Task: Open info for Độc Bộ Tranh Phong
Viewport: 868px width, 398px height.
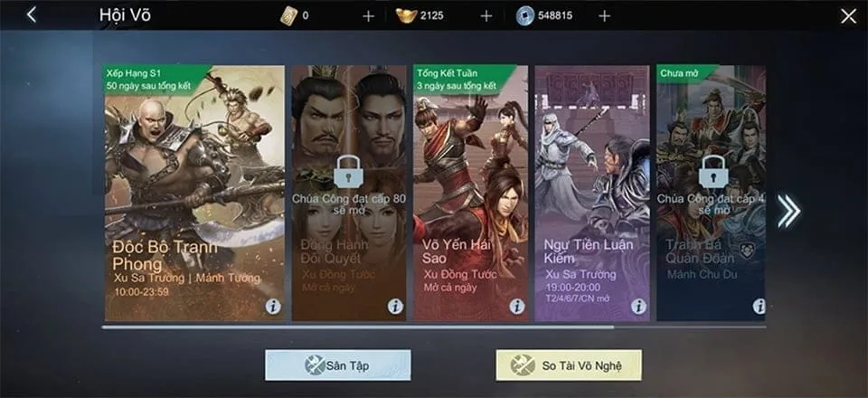Action: [273, 306]
